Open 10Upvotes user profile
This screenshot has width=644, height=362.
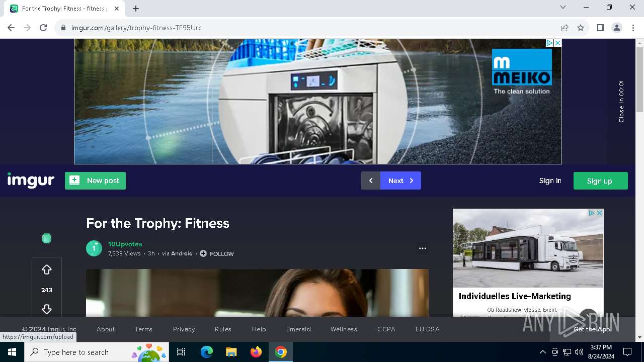coord(125,244)
